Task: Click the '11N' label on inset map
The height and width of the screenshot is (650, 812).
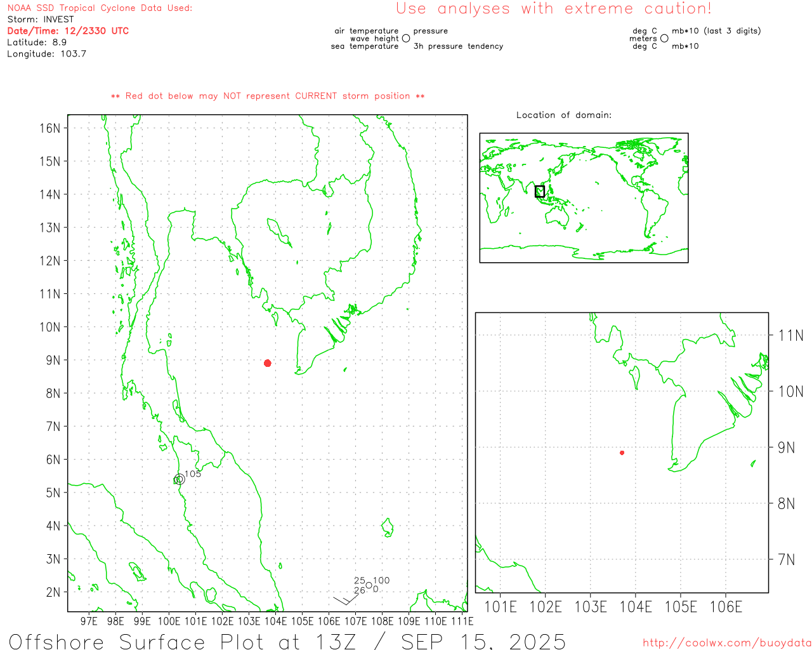Action: (790, 336)
